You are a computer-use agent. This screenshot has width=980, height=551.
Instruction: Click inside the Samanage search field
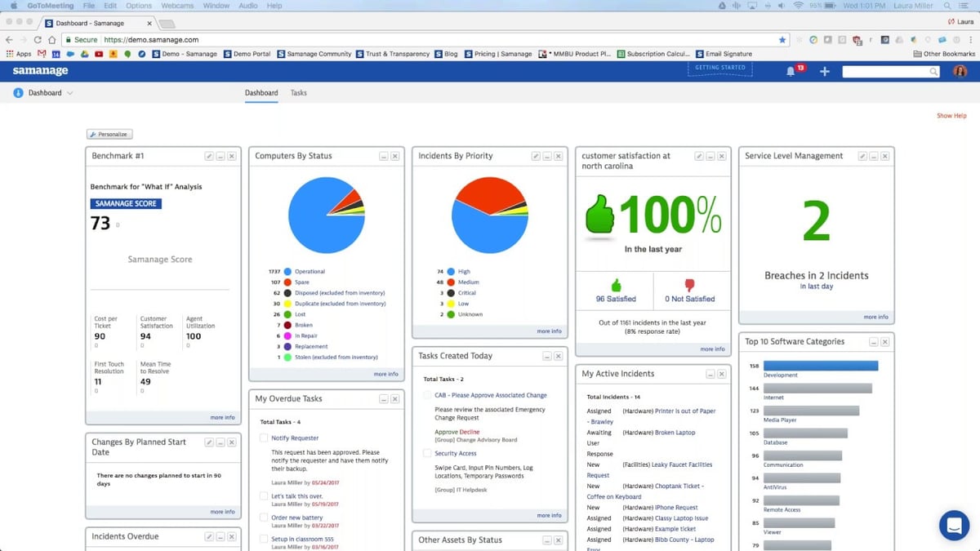[886, 71]
